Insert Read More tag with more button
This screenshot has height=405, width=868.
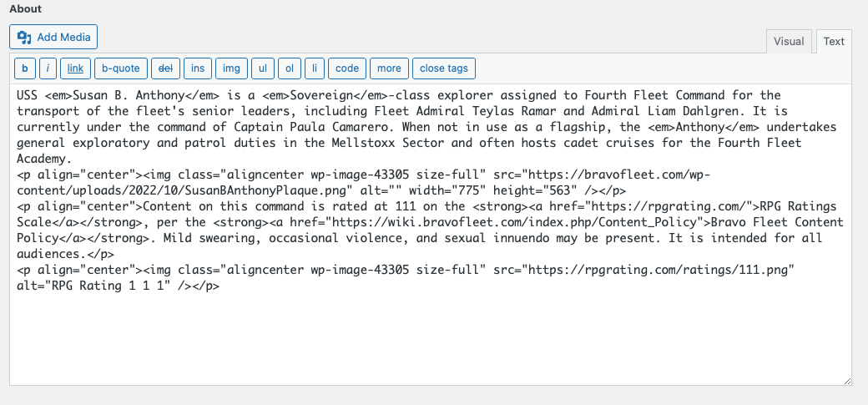point(389,68)
